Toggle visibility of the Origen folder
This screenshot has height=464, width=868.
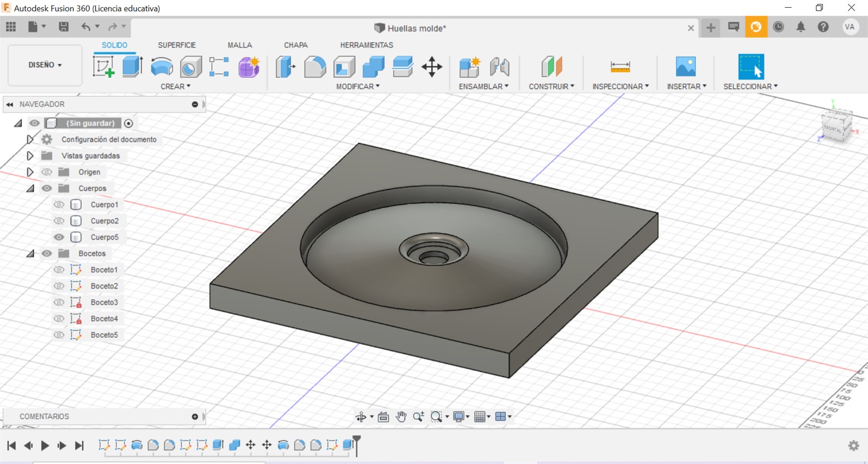tap(46, 172)
